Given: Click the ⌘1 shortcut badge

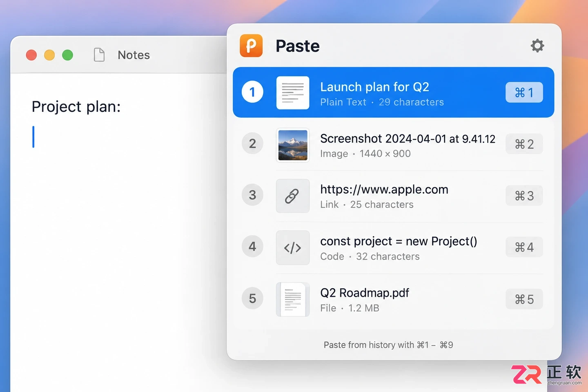Looking at the screenshot, I should (524, 93).
